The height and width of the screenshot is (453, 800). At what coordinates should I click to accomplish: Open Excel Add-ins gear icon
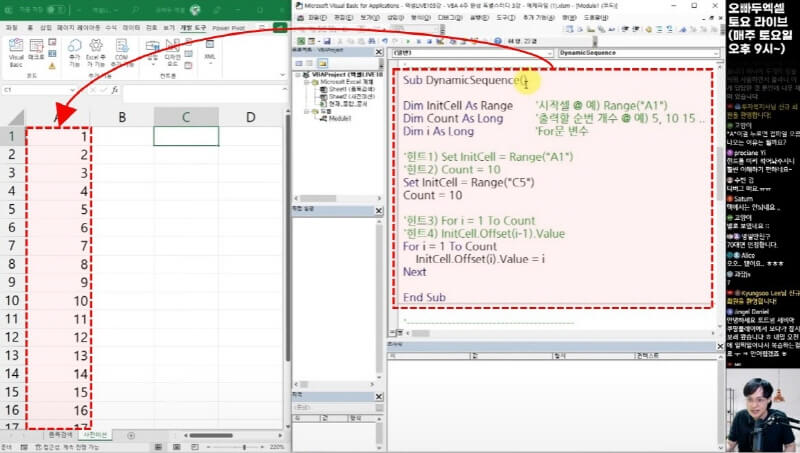96,52
